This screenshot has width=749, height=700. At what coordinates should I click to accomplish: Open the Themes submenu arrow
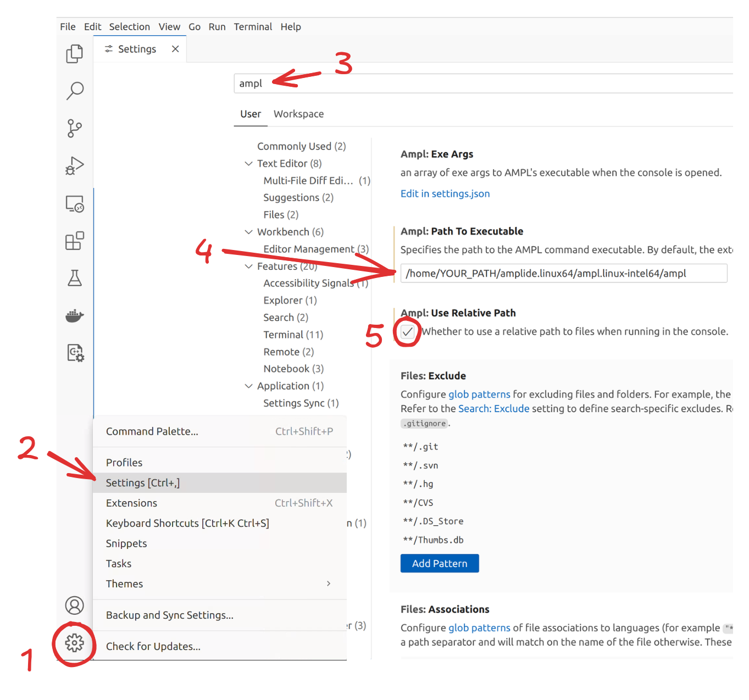pyautogui.click(x=329, y=584)
